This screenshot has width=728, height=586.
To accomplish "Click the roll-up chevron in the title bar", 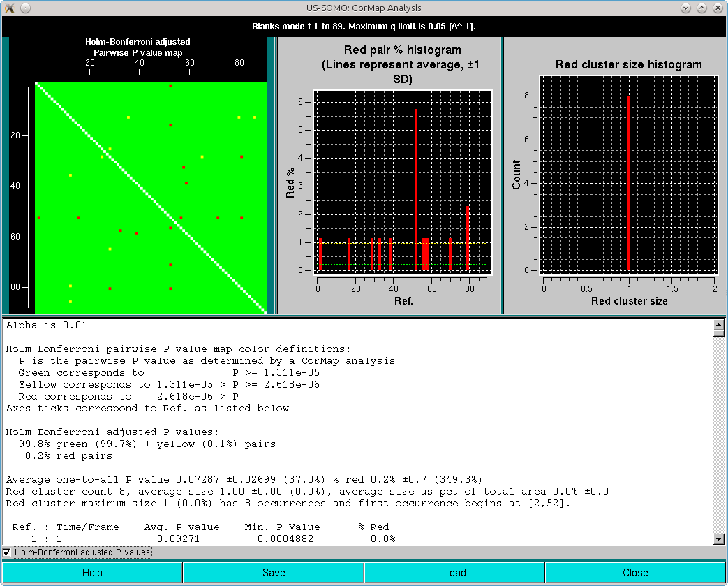I will [685, 8].
